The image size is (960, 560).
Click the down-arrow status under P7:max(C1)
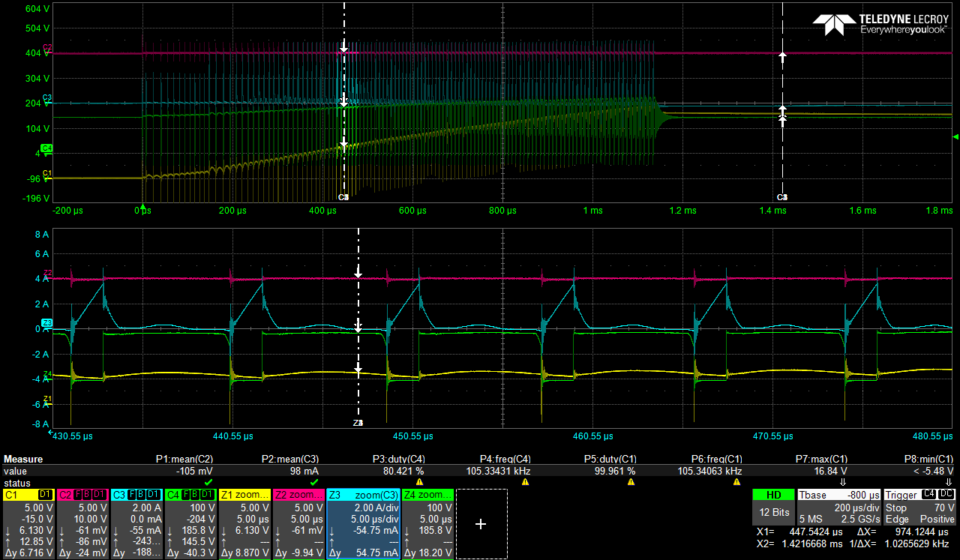[x=842, y=482]
